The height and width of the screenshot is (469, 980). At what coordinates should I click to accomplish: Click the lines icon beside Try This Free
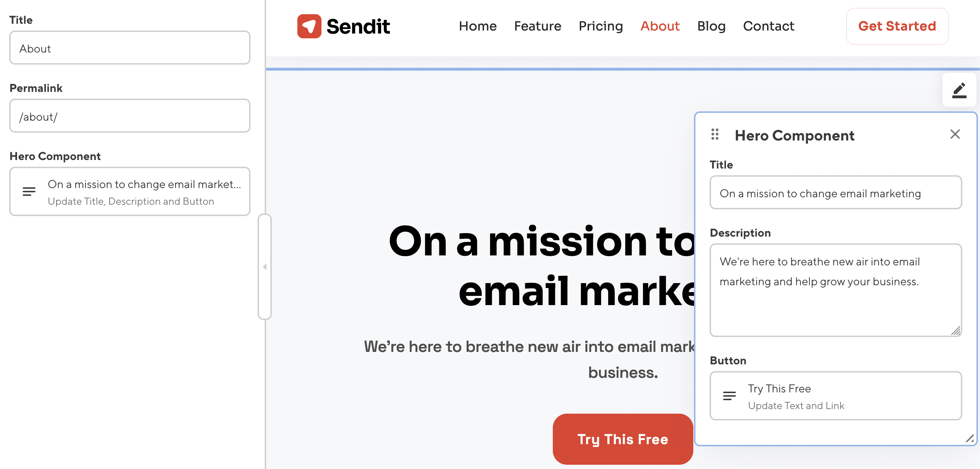pyautogui.click(x=729, y=396)
